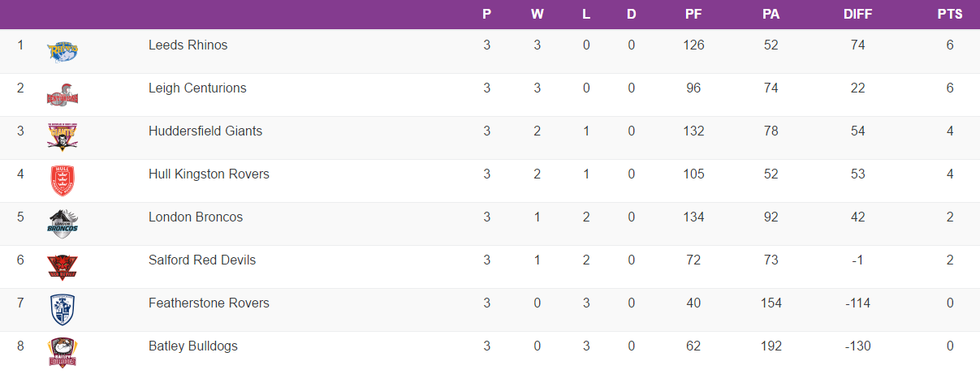This screenshot has height=374, width=980.
Task: Open the Leeds Rhinos team name
Action: pos(188,45)
